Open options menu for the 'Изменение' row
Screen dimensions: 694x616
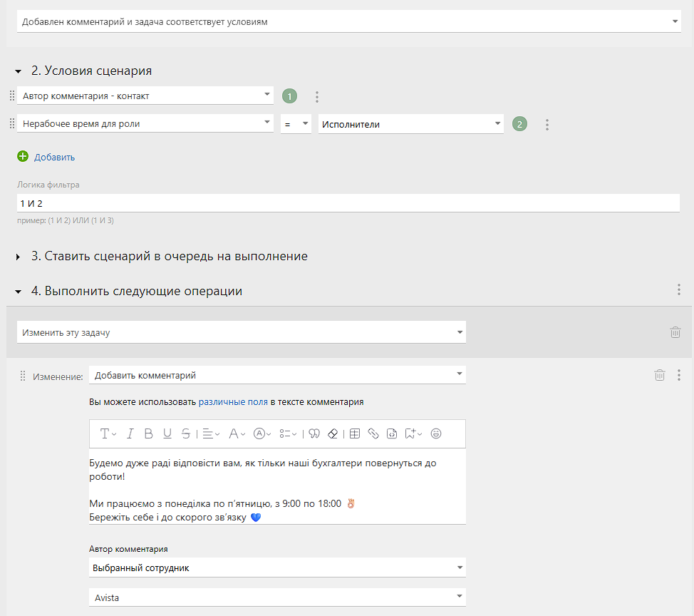[678, 375]
